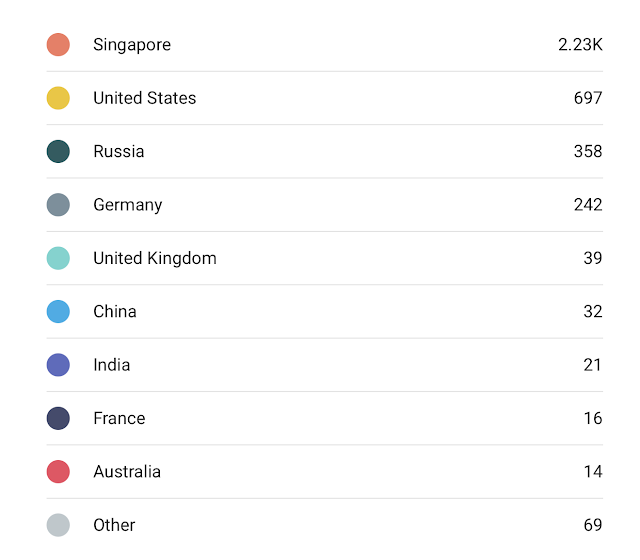Select the Russia legend label
The width and height of the screenshot is (640, 560).
[119, 151]
